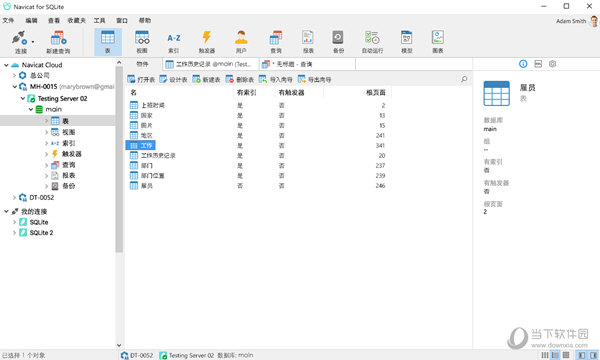Open the 查看 menu

(x=54, y=20)
